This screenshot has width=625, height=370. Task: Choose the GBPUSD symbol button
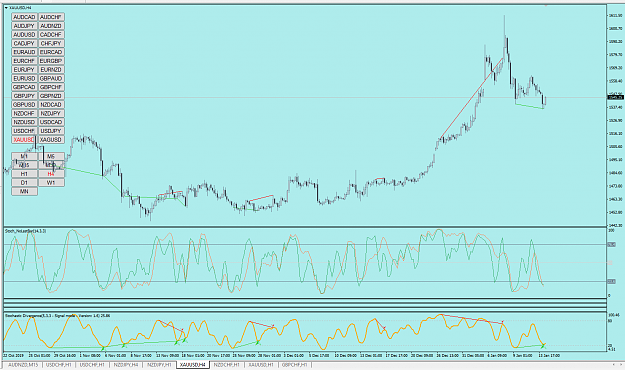pyautogui.click(x=24, y=104)
